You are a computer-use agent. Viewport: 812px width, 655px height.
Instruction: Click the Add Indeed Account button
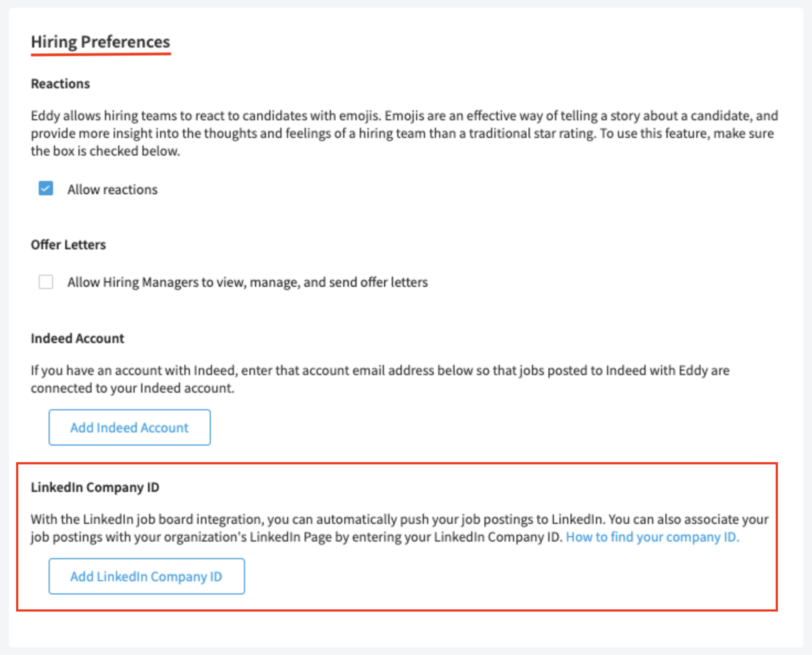point(129,428)
